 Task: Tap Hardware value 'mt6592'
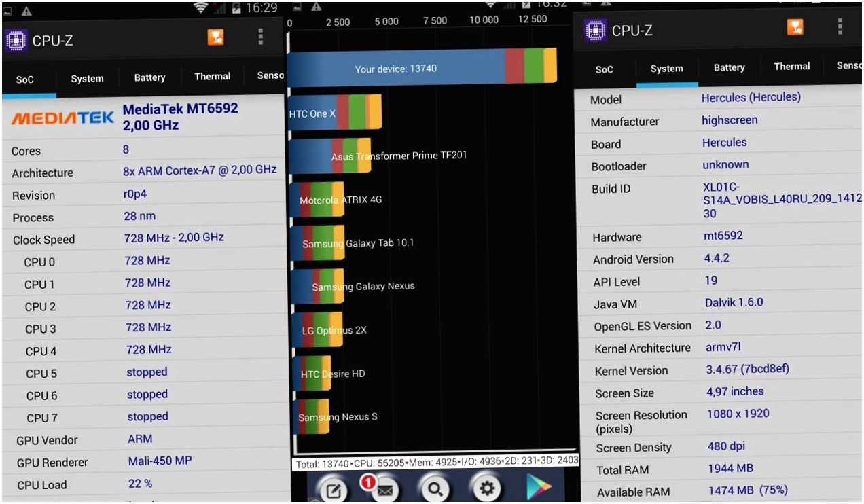pos(723,236)
